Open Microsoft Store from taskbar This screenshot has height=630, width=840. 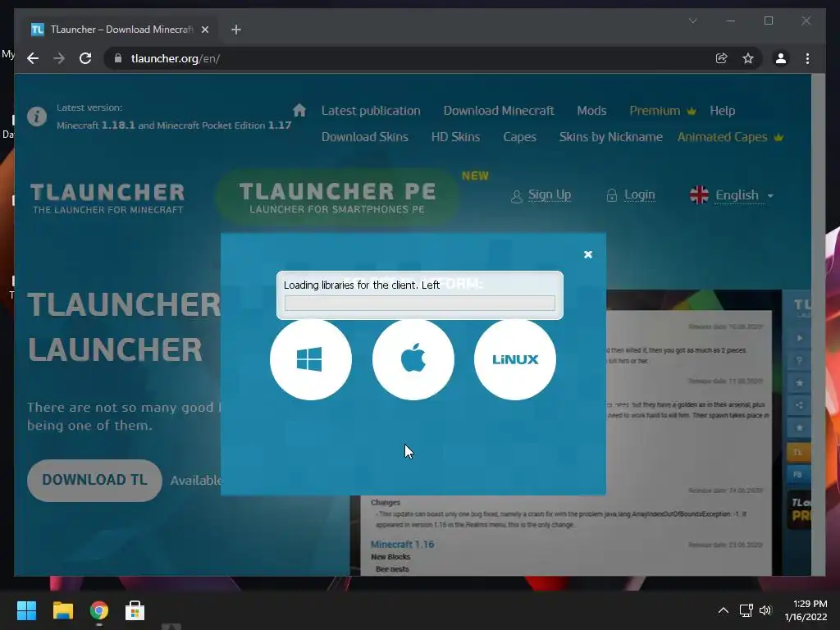point(135,610)
